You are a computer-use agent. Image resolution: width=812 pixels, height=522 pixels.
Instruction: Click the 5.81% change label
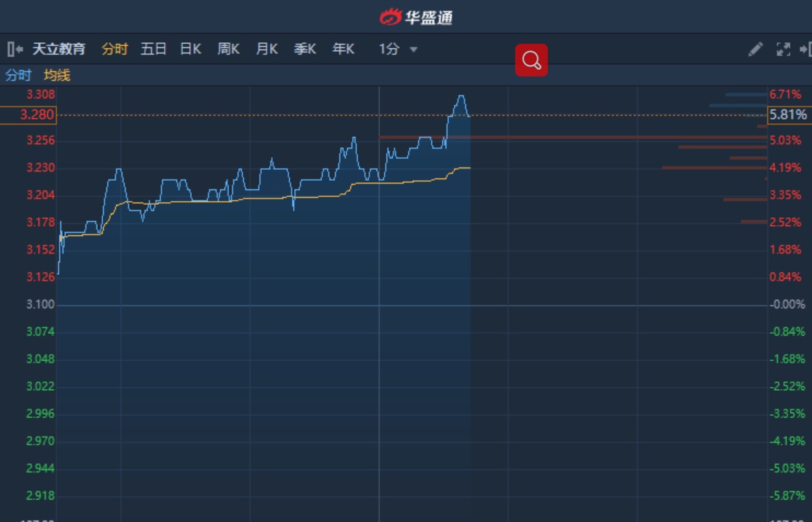click(788, 115)
